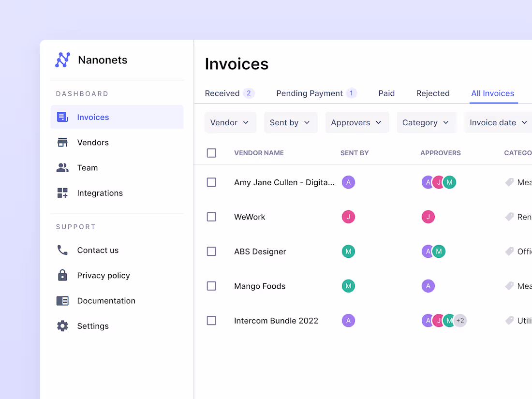Click the Contact us phone icon
Viewport: 532px width, 399px height.
coord(62,250)
